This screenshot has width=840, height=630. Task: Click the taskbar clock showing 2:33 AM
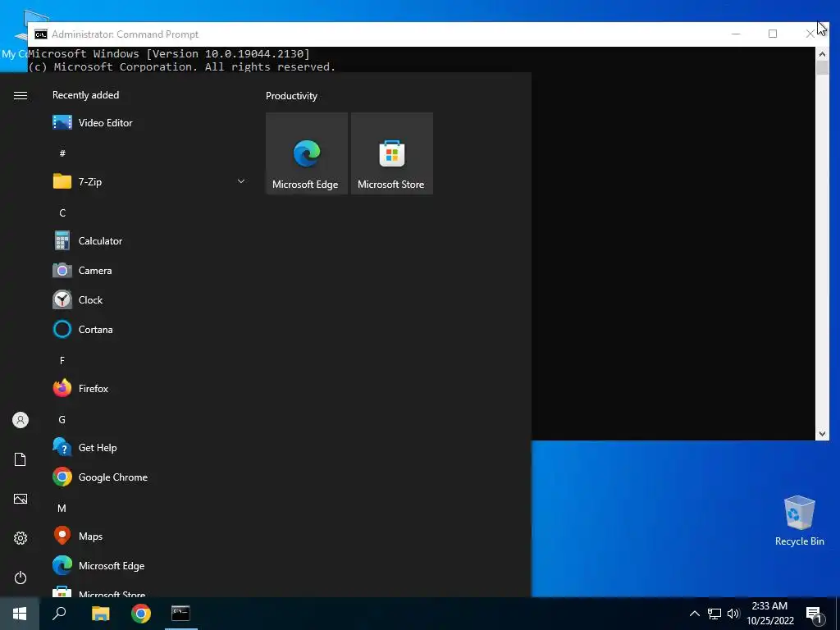(769, 614)
